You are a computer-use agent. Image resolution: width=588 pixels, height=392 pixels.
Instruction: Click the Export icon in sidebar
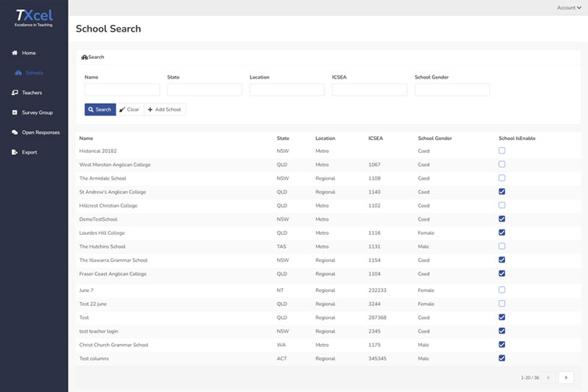click(15, 152)
